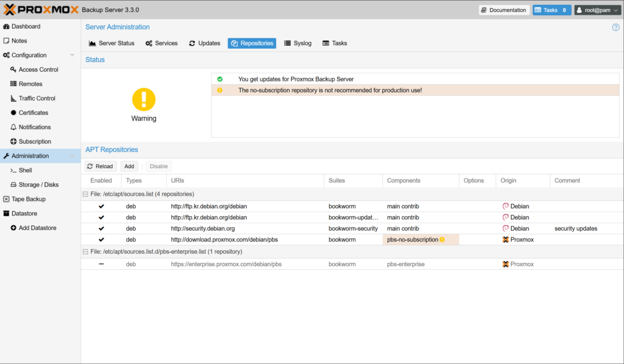Select disabled marker of pbs-enterprise repository
Screen dimensions: 624x364
point(101,264)
